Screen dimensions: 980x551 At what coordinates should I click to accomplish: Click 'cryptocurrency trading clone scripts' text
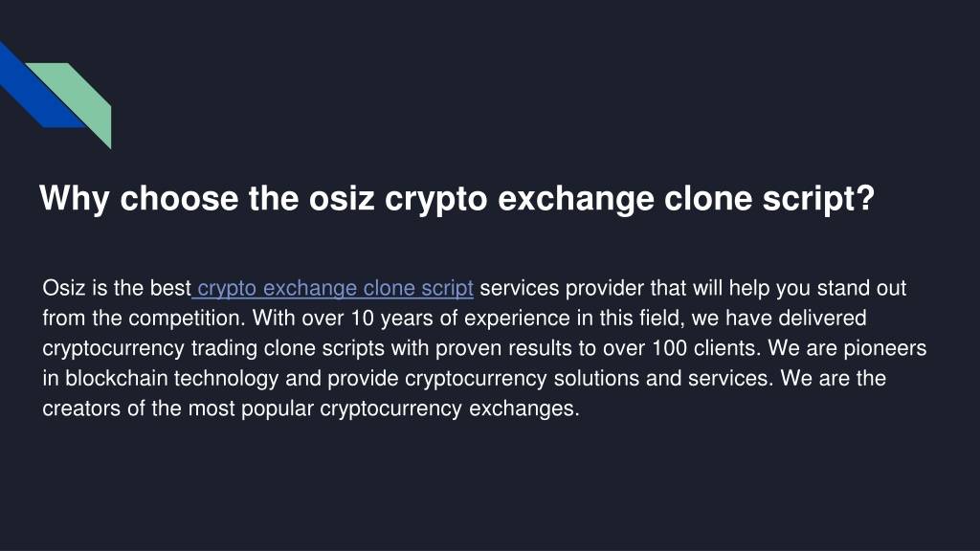coord(213,348)
